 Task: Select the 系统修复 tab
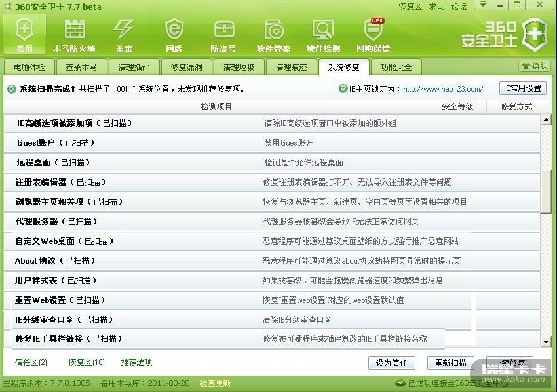point(343,67)
